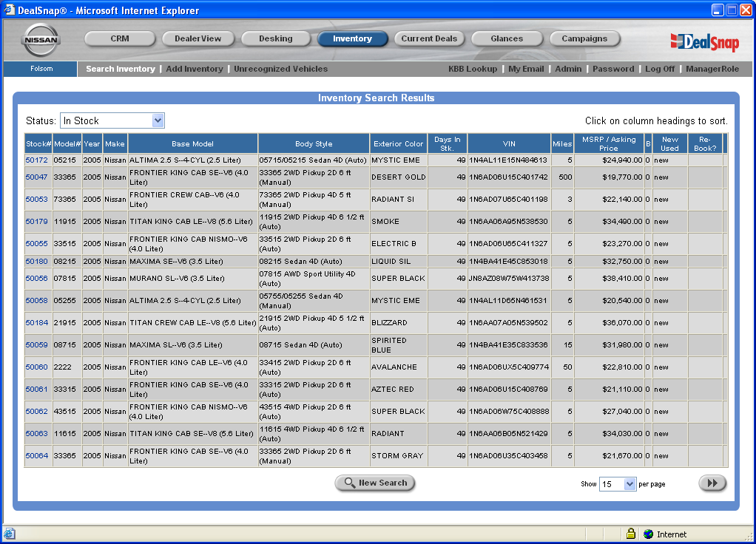Open stock number 50179
The height and width of the screenshot is (544, 756).
(x=37, y=222)
